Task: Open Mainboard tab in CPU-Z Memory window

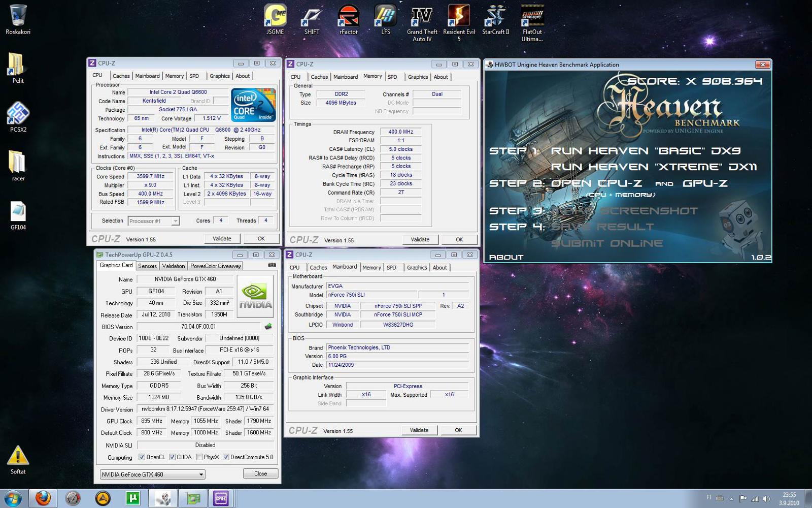Action: (x=345, y=77)
